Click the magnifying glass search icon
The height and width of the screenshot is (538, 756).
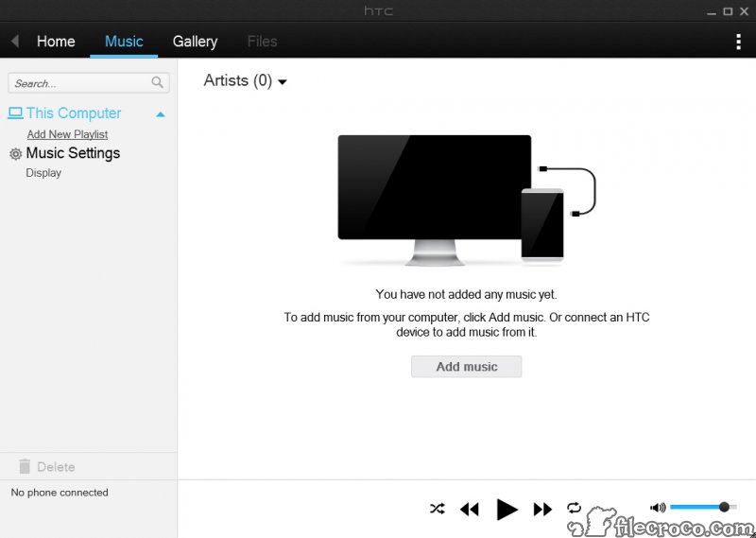157,82
